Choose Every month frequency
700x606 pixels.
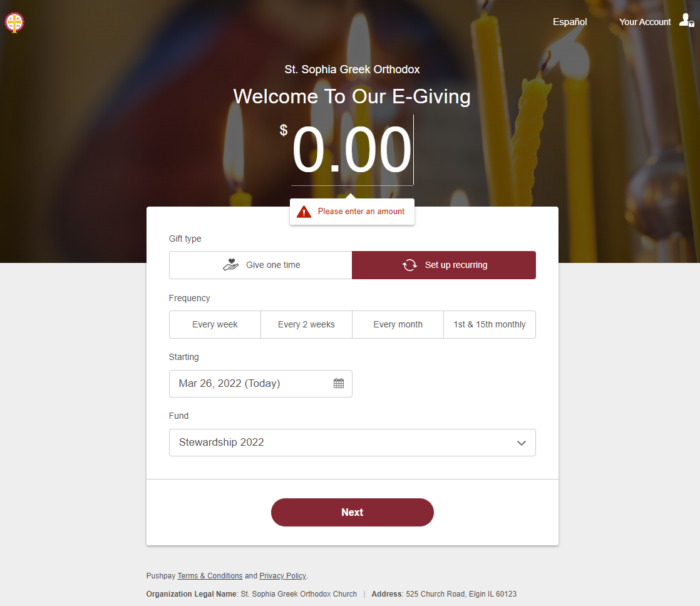tap(398, 324)
